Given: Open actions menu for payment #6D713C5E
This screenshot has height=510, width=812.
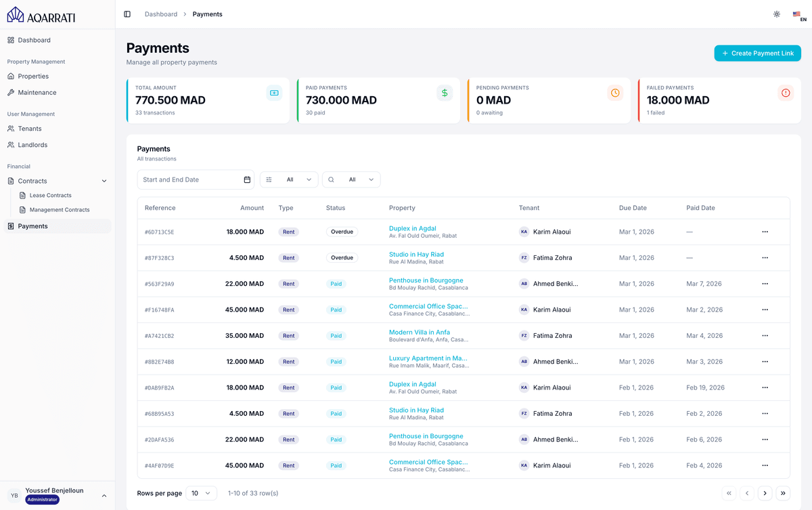Looking at the screenshot, I should (765, 231).
